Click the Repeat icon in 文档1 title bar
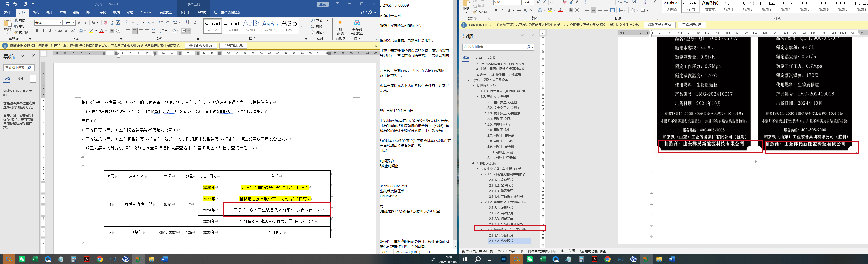 pos(25,4)
